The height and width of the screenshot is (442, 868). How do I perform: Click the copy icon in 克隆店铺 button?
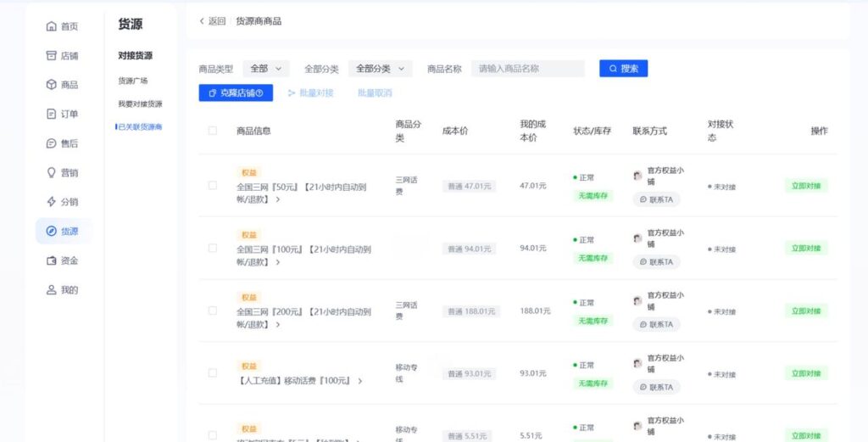[212, 93]
